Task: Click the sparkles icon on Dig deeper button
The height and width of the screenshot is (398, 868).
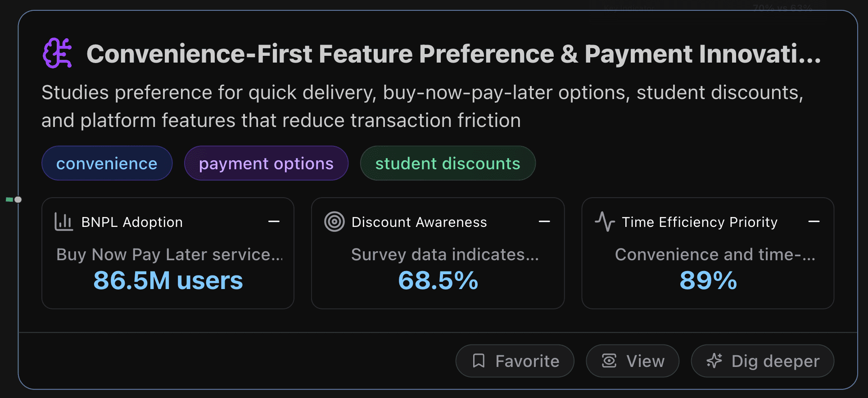Action: point(715,361)
